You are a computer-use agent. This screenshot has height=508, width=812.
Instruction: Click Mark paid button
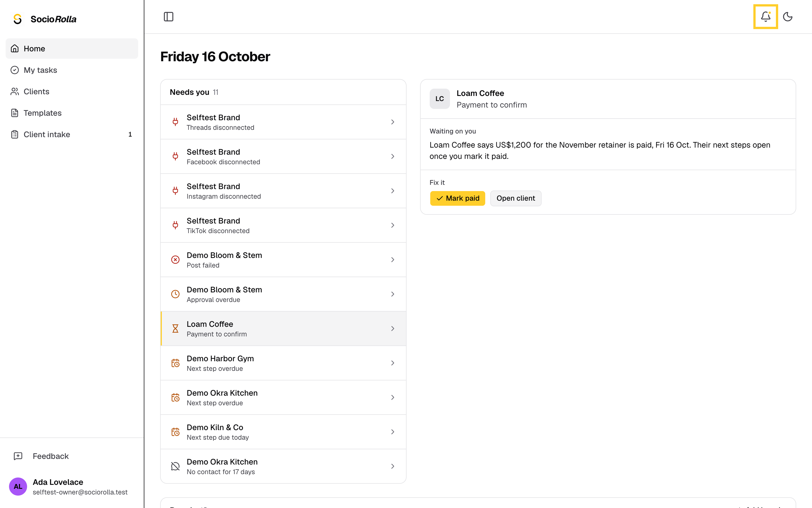click(458, 198)
